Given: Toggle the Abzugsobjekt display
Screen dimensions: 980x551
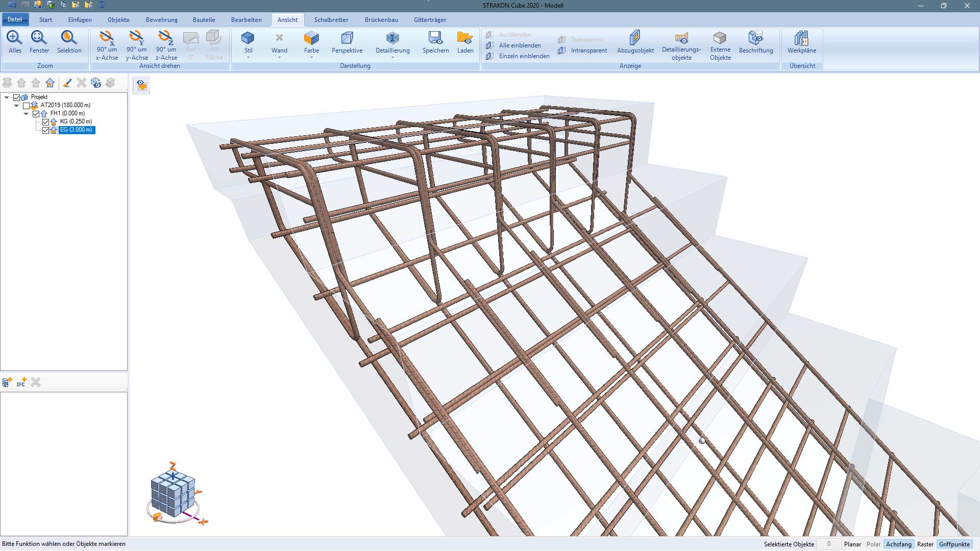Looking at the screenshot, I should click(x=635, y=42).
